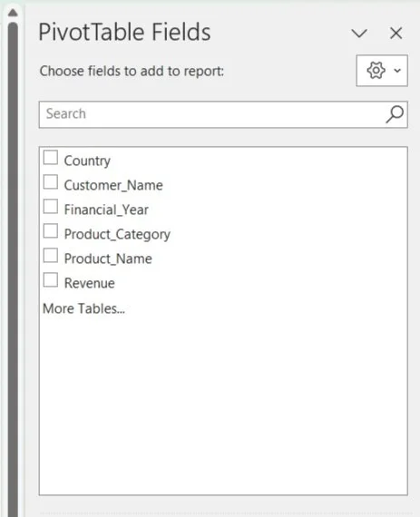
Task: Click into the Search fields box
Action: click(223, 114)
